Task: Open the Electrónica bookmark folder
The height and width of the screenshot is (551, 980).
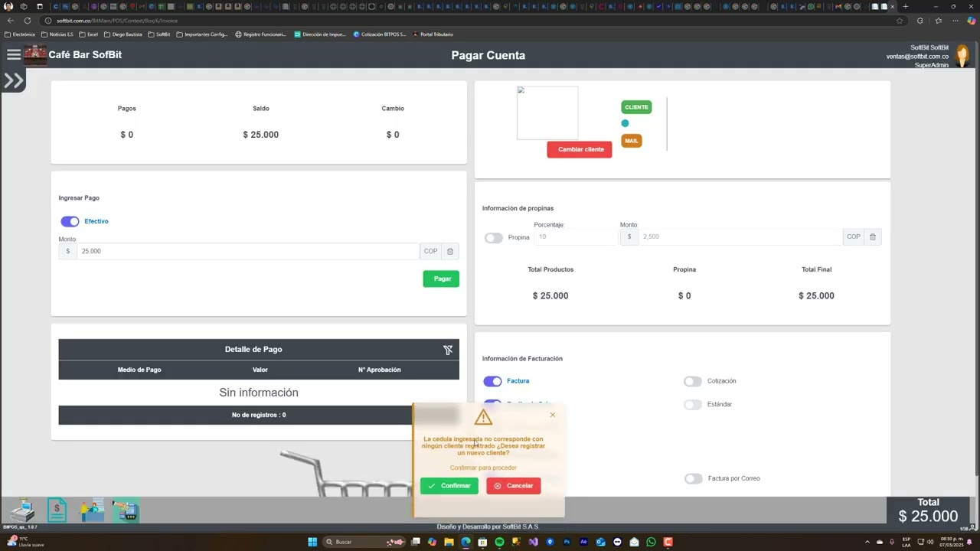Action: (20, 34)
